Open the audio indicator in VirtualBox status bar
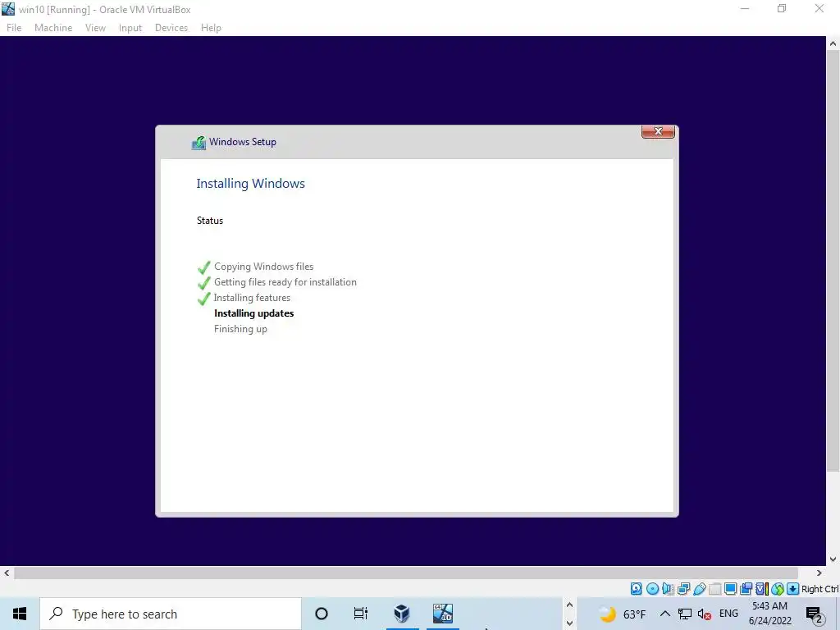The height and width of the screenshot is (630, 840). pos(668,589)
